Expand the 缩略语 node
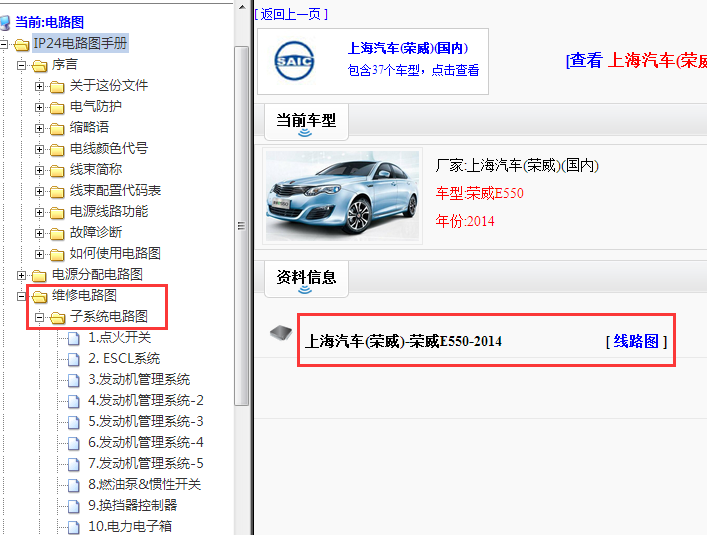The image size is (707, 535). click(39, 128)
